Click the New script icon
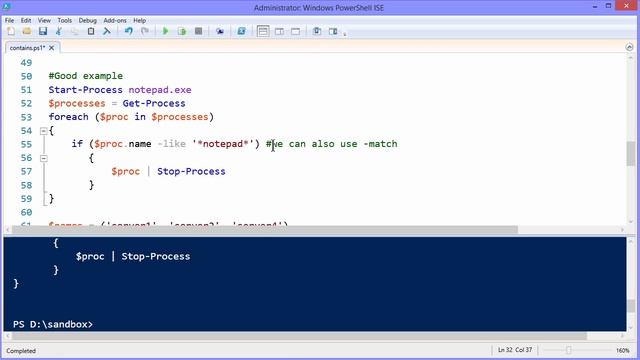The width and height of the screenshot is (640, 360). tap(11, 31)
